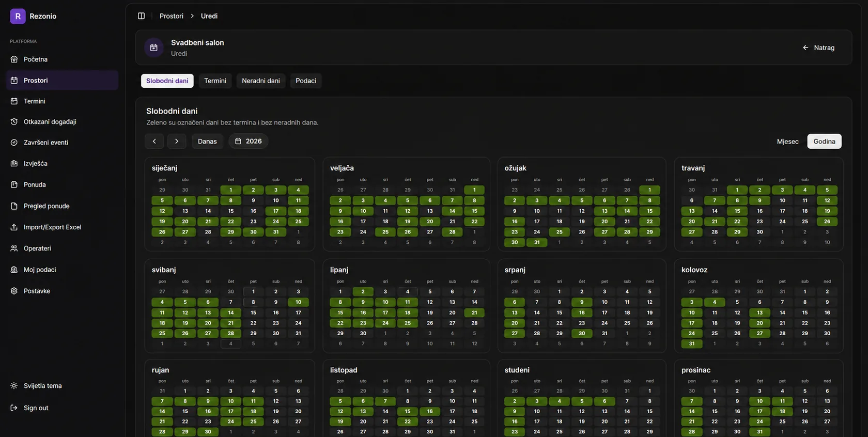868x437 pixels.
Task: Switch to the Neradni dani tab
Action: pos(261,81)
